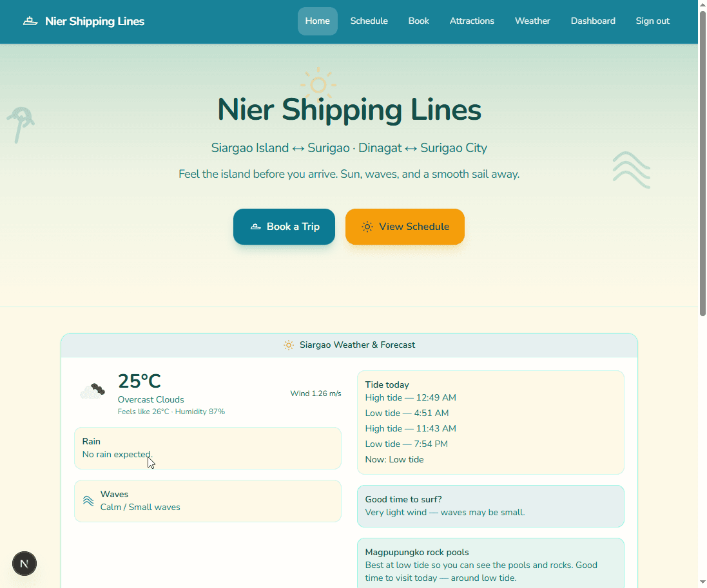707x588 pixels.
Task: Click the Good time to surf card
Action: point(490,506)
